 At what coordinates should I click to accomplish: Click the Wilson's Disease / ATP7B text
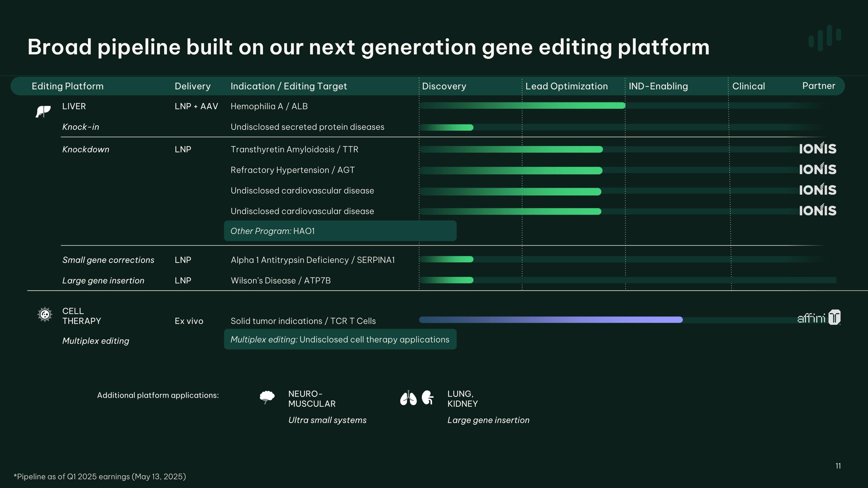281,281
